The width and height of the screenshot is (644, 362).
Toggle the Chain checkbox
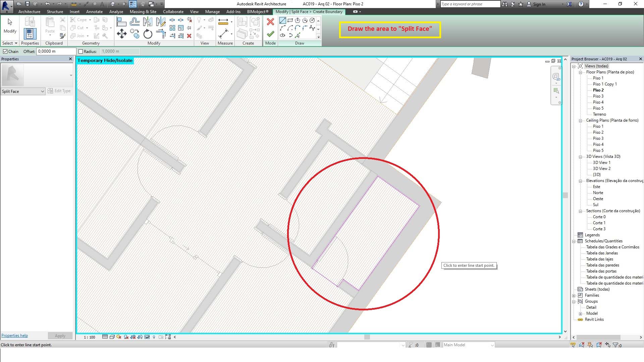[5, 51]
